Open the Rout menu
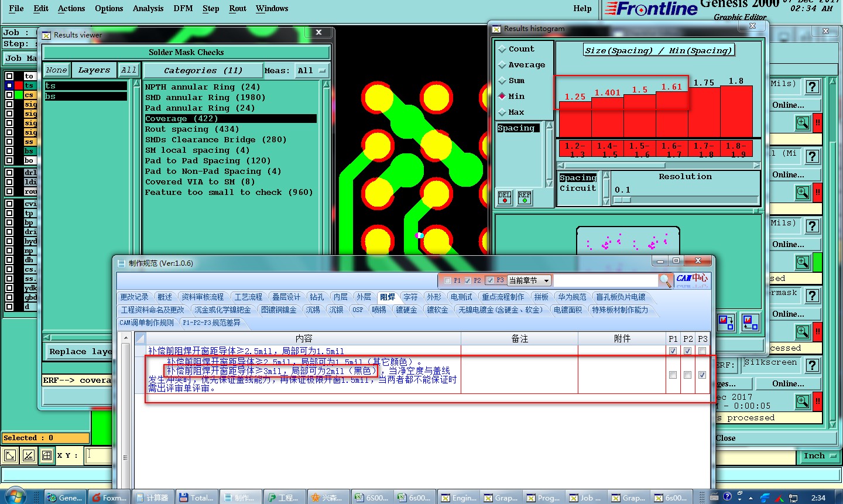843x504 pixels. [x=238, y=9]
